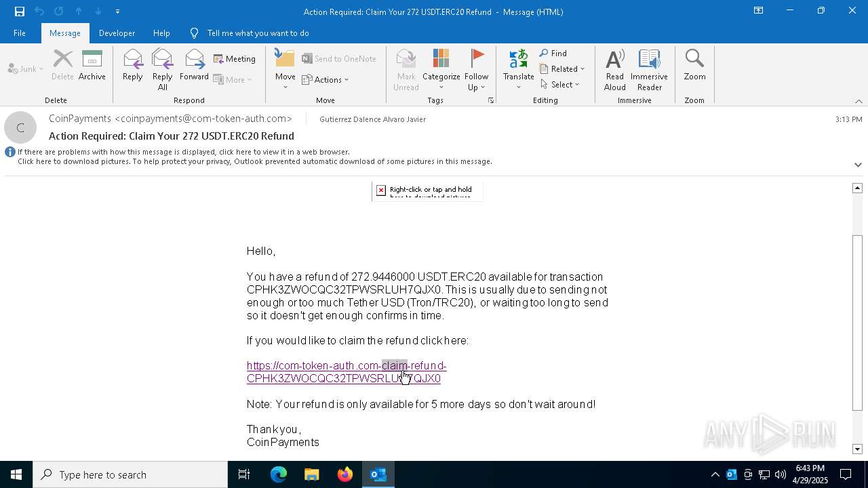Switch to the Developer tab
The width and height of the screenshot is (868, 488).
click(117, 33)
